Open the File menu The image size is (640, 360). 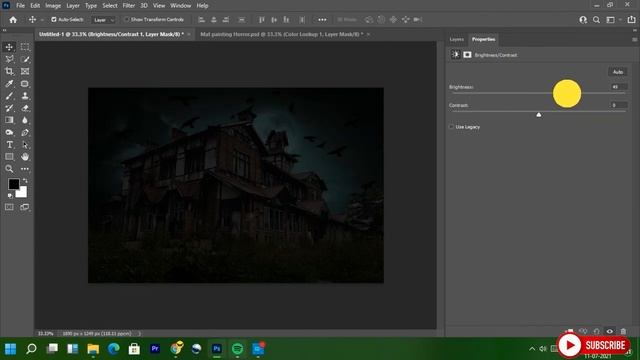(x=20, y=6)
